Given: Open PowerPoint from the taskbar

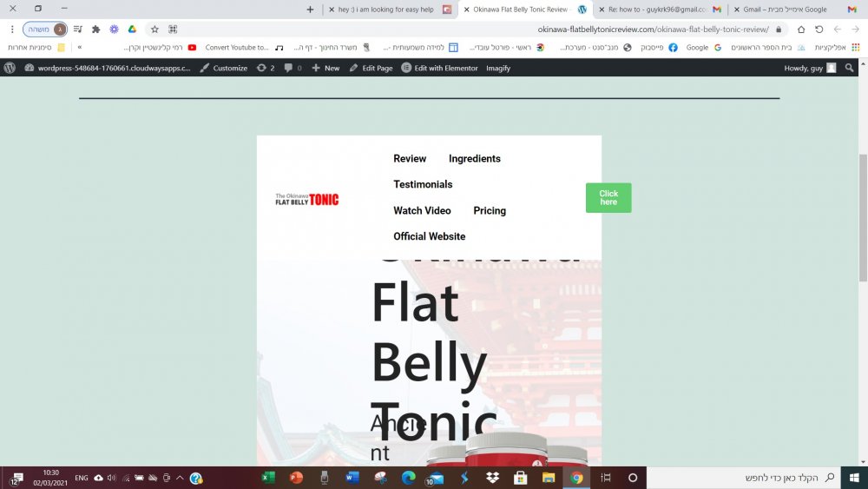Looking at the screenshot, I should [x=296, y=478].
